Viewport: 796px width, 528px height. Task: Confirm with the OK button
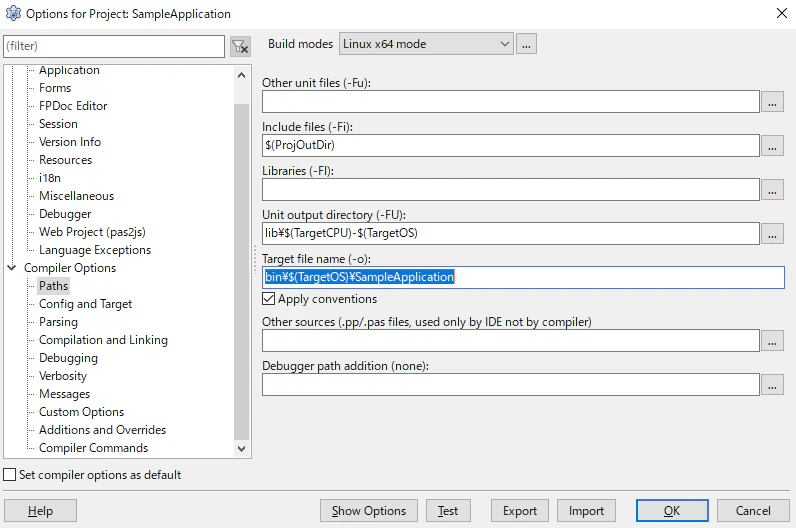(672, 511)
